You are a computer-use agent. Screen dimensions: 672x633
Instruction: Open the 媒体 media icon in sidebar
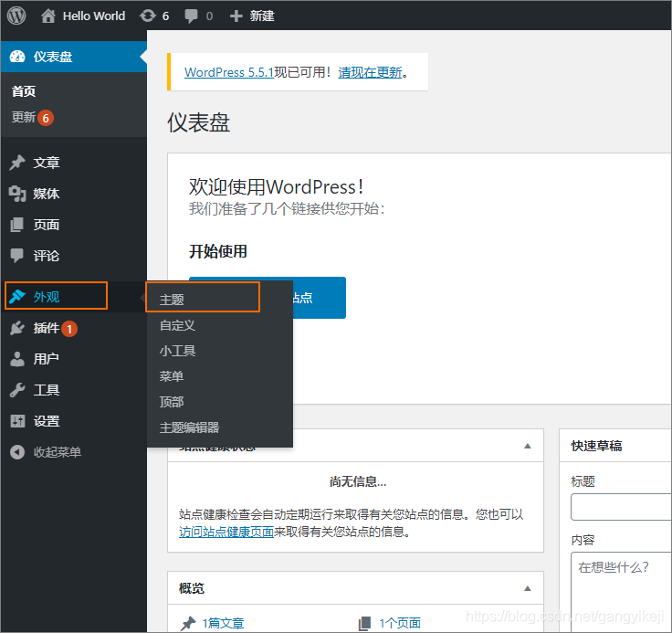tap(17, 194)
